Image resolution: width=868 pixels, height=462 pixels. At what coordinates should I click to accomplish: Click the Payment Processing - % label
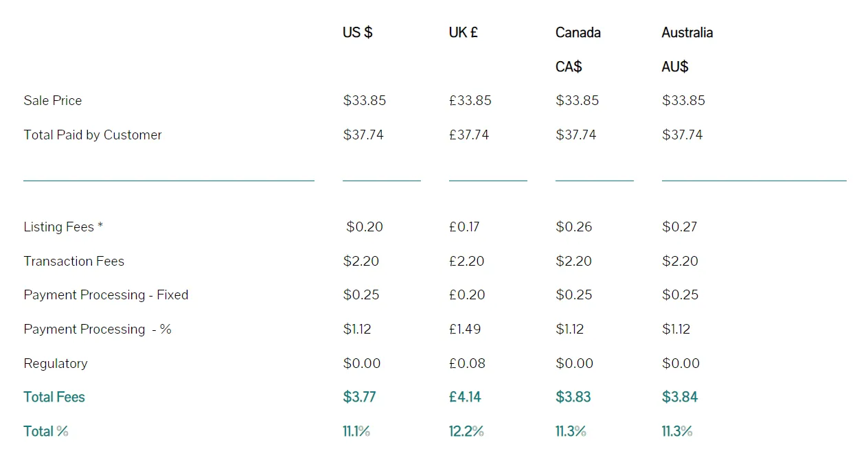point(97,329)
